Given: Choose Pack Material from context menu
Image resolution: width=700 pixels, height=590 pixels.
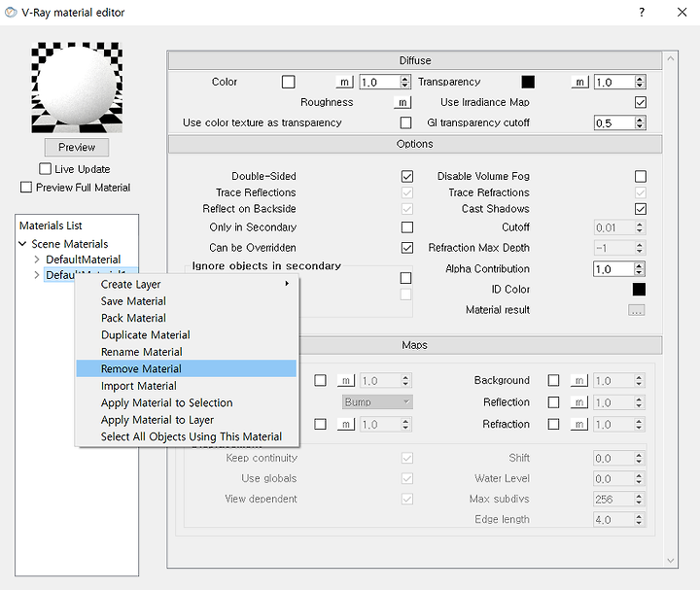Looking at the screenshot, I should [x=133, y=318].
